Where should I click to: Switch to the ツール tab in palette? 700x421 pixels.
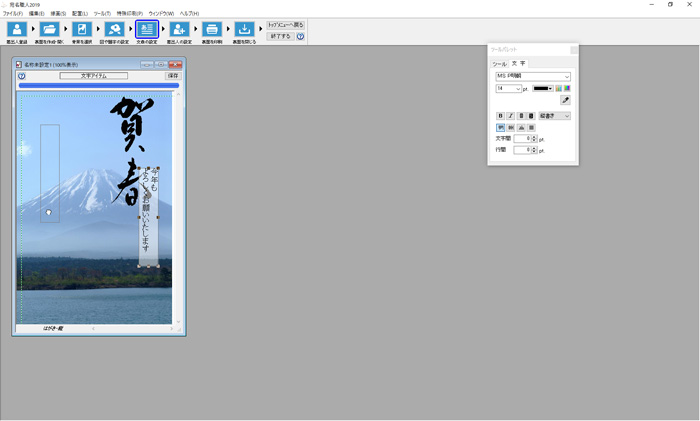(499, 63)
